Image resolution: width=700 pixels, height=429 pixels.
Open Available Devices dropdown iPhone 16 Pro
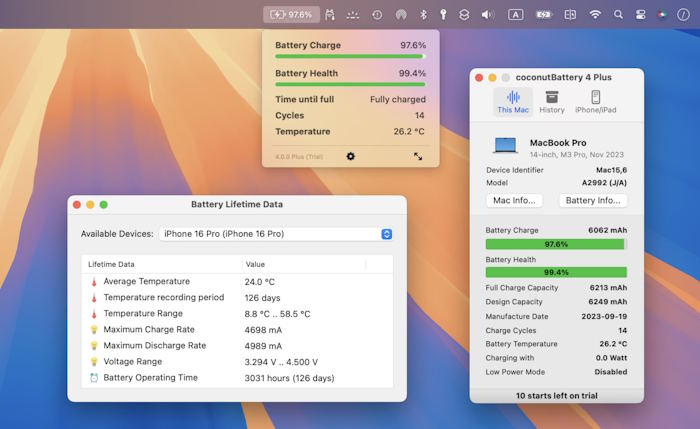point(276,234)
